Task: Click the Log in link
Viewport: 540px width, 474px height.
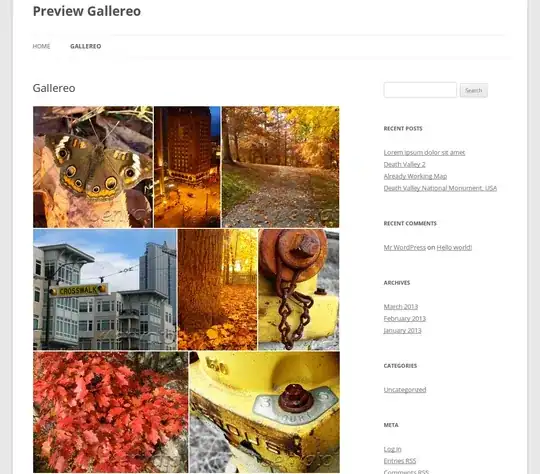Action: [x=393, y=449]
